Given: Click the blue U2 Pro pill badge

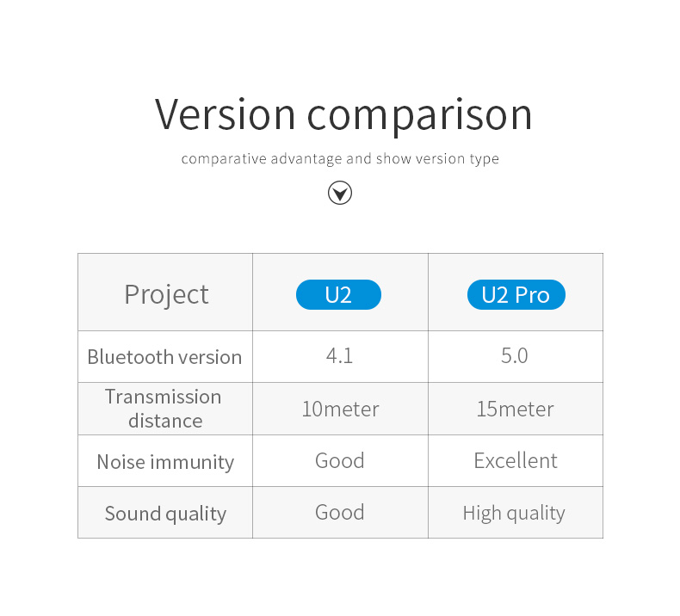Looking at the screenshot, I should (x=516, y=295).
